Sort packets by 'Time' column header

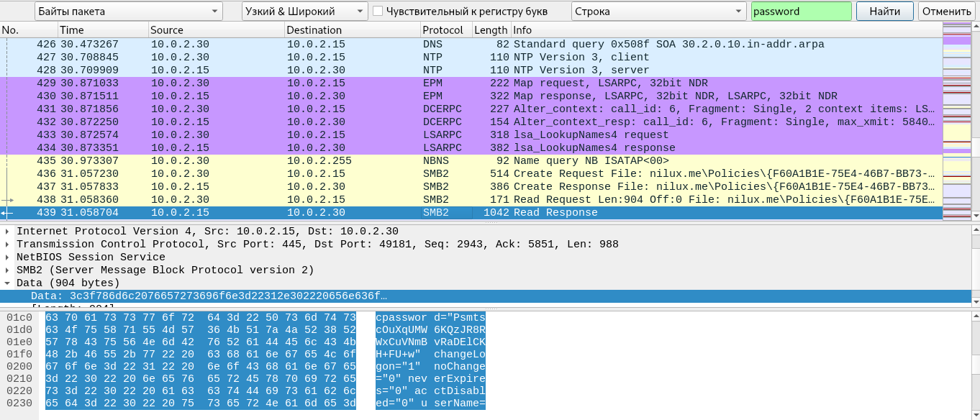(x=103, y=30)
